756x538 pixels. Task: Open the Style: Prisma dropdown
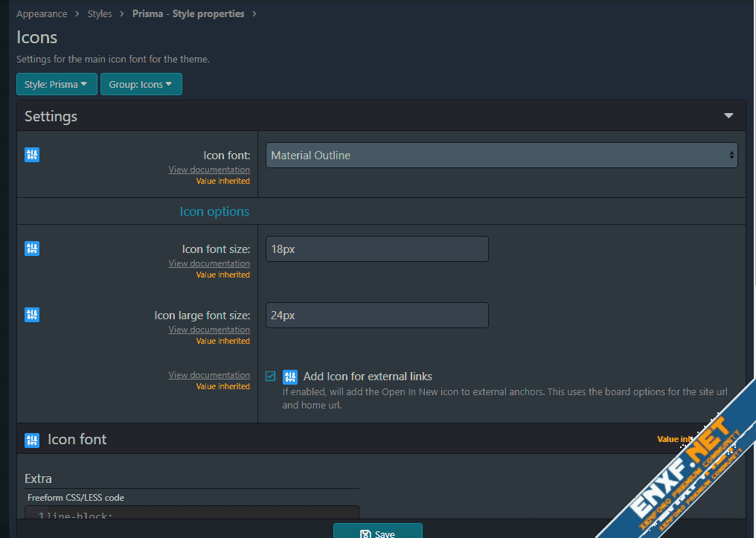coord(57,84)
